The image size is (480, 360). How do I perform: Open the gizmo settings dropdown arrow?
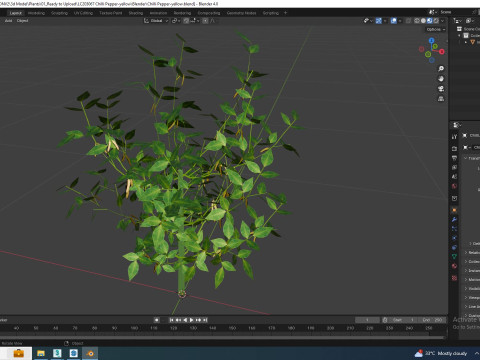point(385,21)
